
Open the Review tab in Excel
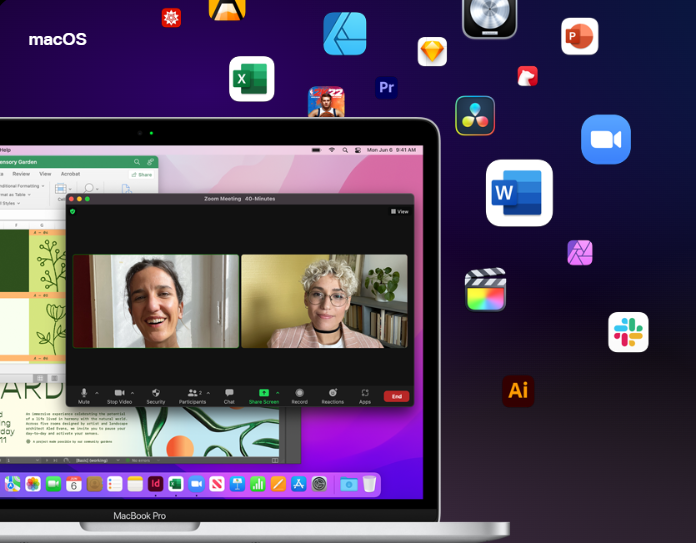[21, 174]
